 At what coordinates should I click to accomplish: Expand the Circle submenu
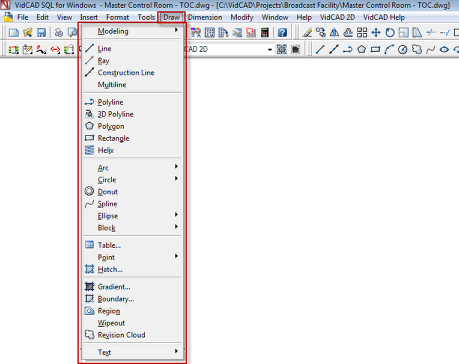133,180
